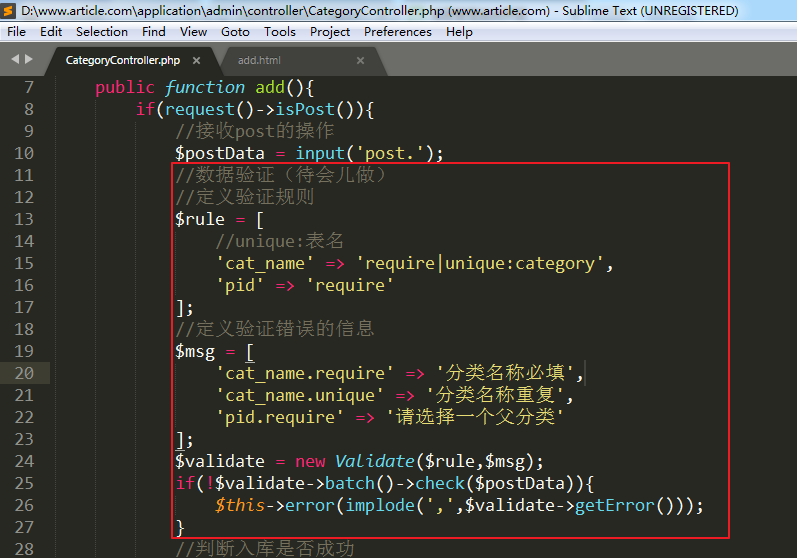Place cursor on the $validate = new Validate line

358,461
